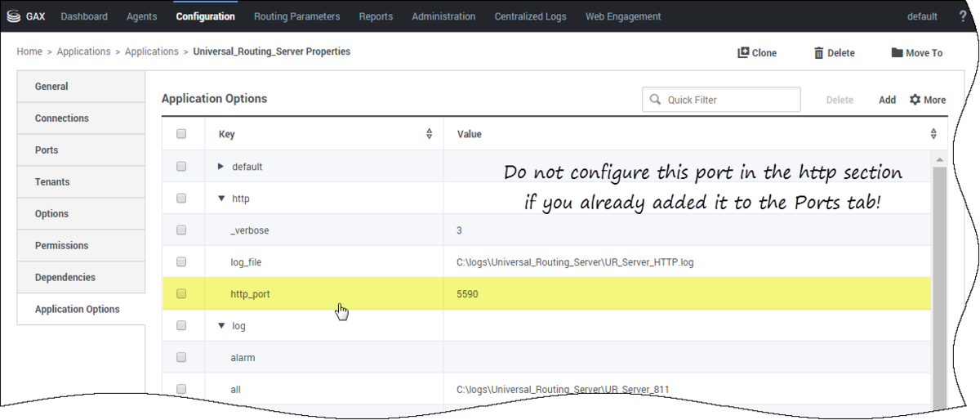The width and height of the screenshot is (980, 420).
Task: Check the _verbose row checkbox
Action: pos(181,230)
